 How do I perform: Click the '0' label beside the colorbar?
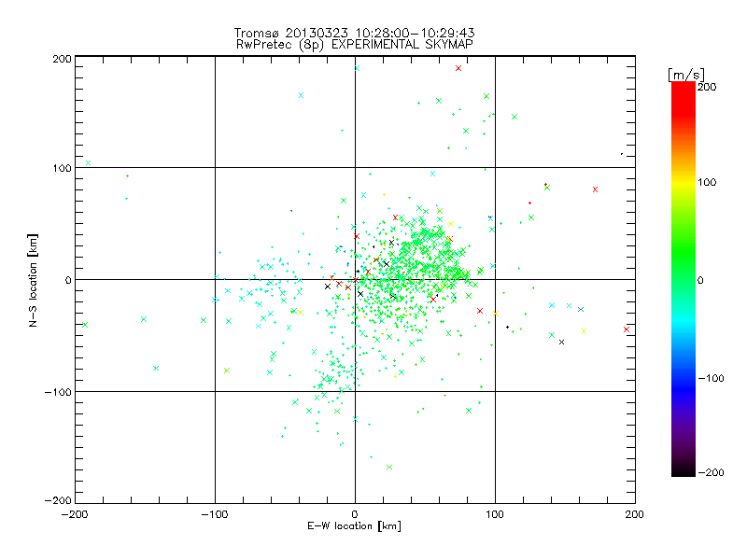[x=700, y=280]
